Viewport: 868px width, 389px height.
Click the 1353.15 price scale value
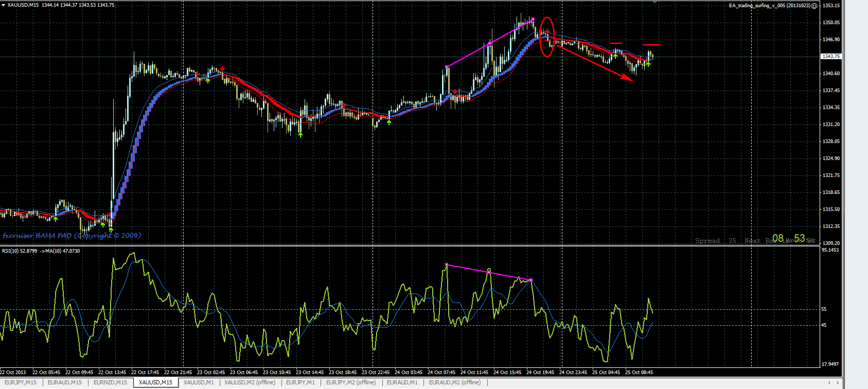click(x=831, y=6)
